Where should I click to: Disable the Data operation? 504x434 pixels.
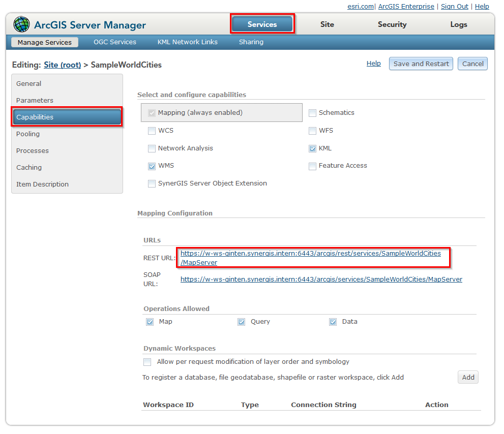(x=333, y=322)
